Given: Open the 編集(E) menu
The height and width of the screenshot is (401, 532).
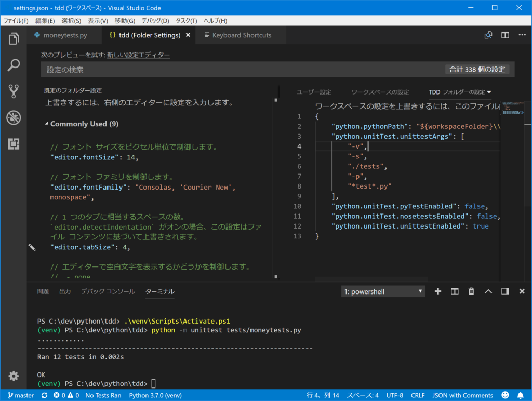Looking at the screenshot, I should pyautogui.click(x=45, y=21).
